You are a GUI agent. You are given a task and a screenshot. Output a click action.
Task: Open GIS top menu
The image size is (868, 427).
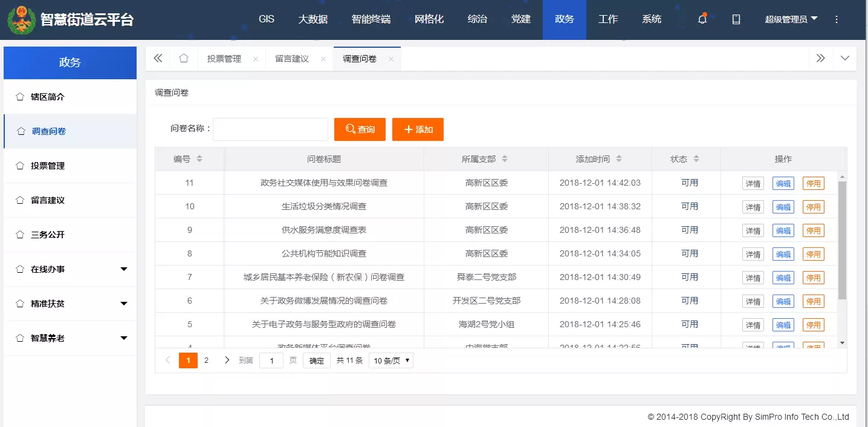coord(267,19)
